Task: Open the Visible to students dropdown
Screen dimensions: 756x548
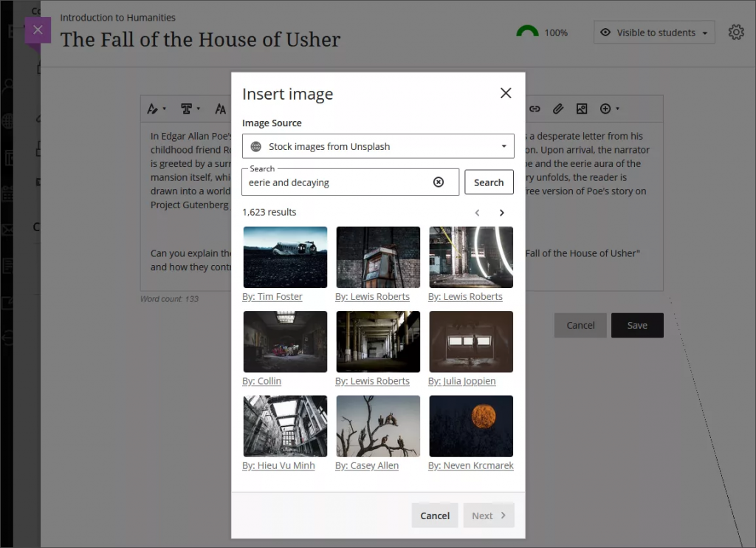Action: (654, 32)
